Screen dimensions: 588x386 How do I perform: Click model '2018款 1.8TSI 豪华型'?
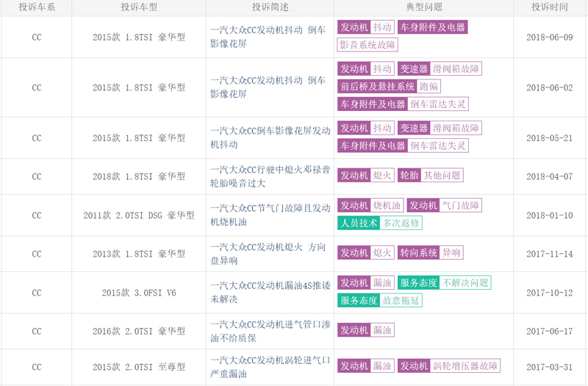pyautogui.click(x=139, y=176)
